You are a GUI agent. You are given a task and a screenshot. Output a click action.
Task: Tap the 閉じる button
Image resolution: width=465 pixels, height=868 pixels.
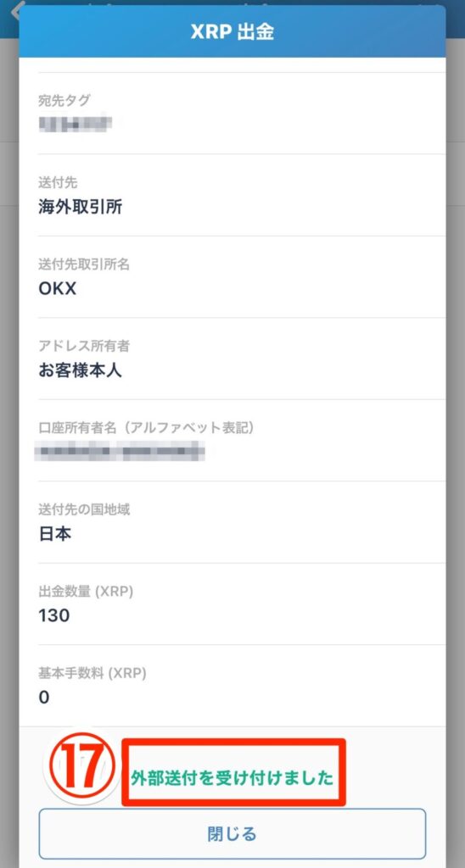point(232,834)
